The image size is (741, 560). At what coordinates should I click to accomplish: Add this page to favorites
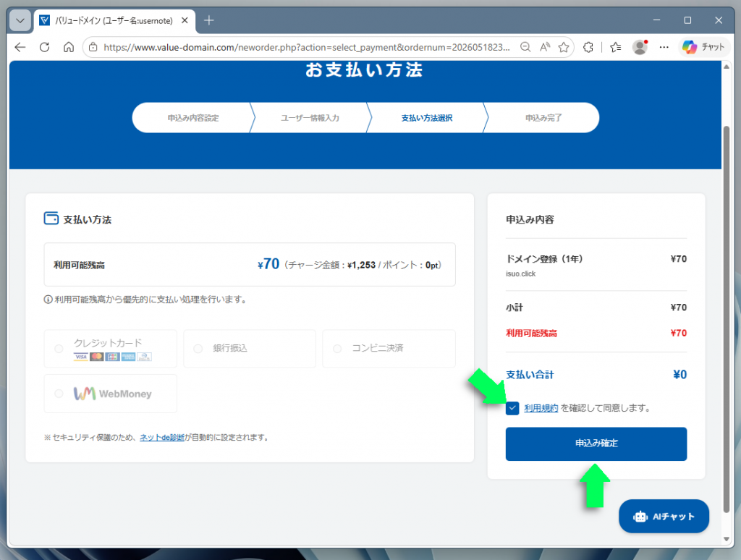[x=563, y=47]
